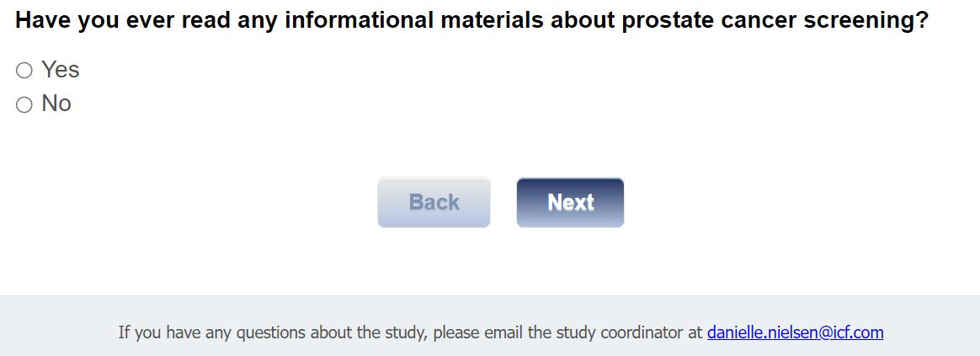Click the study coordinator footer text
The height and width of the screenshot is (356, 980).
click(x=410, y=332)
